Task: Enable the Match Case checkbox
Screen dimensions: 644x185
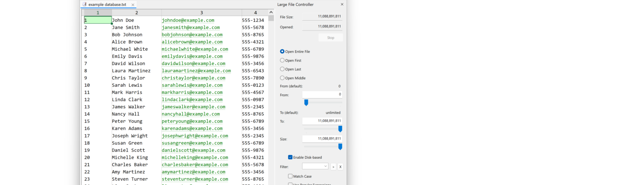Action: click(290, 176)
